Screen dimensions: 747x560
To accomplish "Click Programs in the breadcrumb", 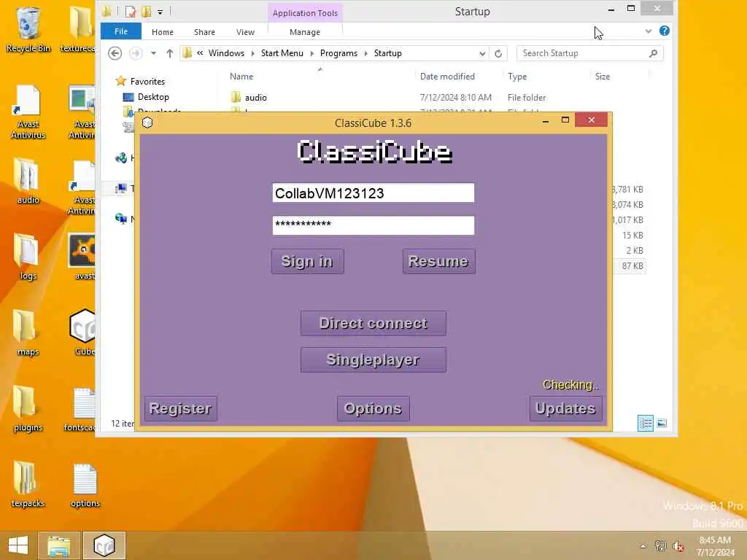I will click(338, 53).
